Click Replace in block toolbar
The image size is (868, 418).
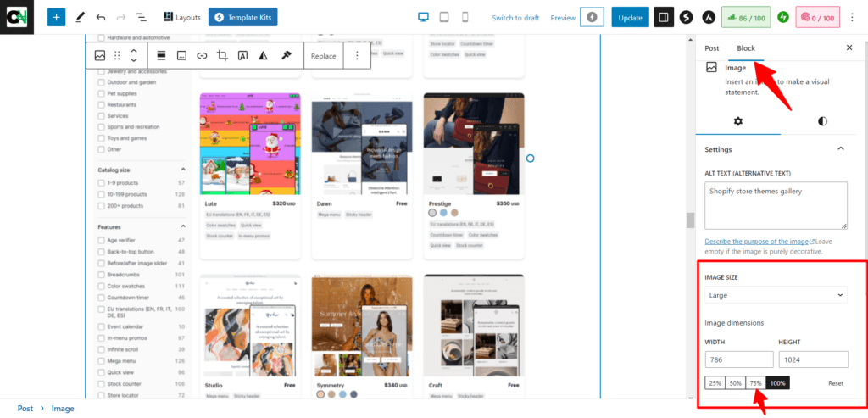323,56
